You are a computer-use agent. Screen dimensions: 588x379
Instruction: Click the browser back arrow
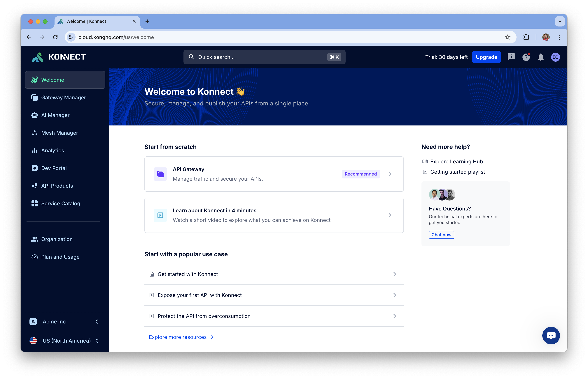point(29,37)
